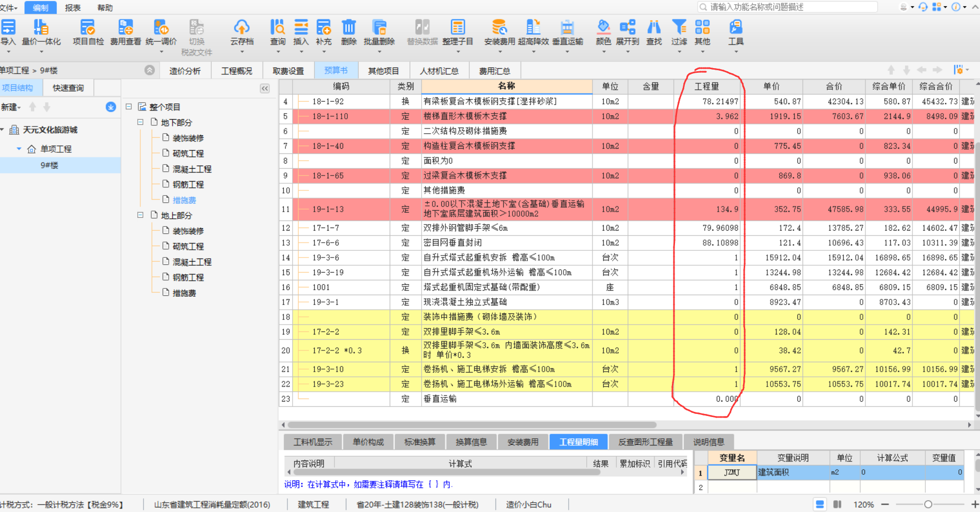Click zoom out minus button

coord(885,504)
